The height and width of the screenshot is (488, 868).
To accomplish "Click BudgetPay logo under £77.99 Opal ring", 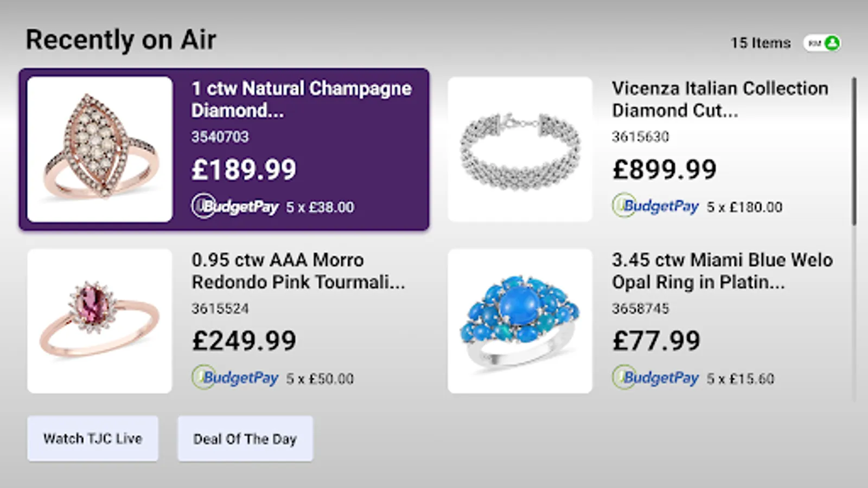I will pyautogui.click(x=656, y=377).
